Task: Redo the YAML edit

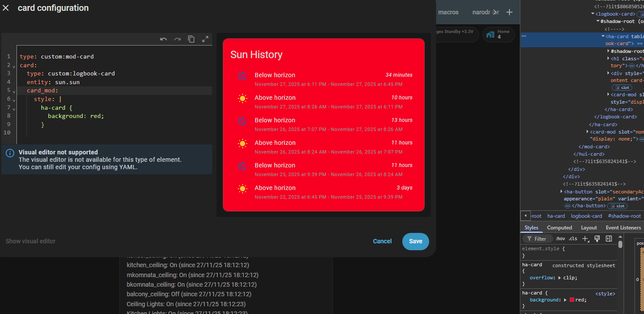Action: (x=177, y=39)
